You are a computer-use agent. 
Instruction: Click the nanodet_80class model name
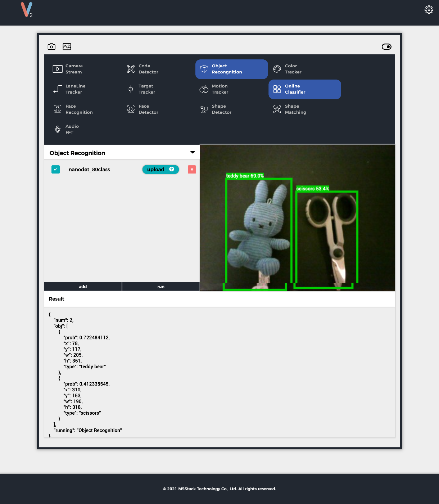click(89, 170)
